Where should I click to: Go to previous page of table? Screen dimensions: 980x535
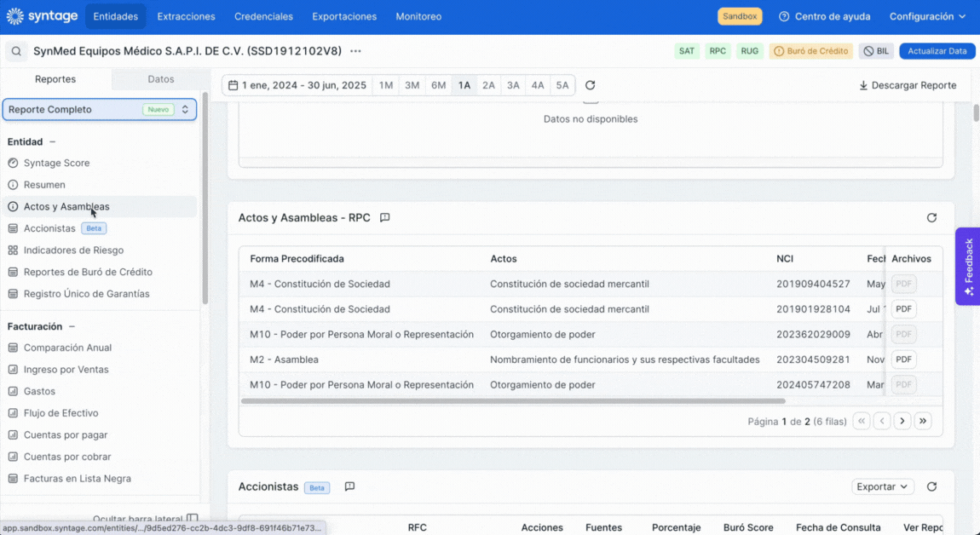coord(882,421)
